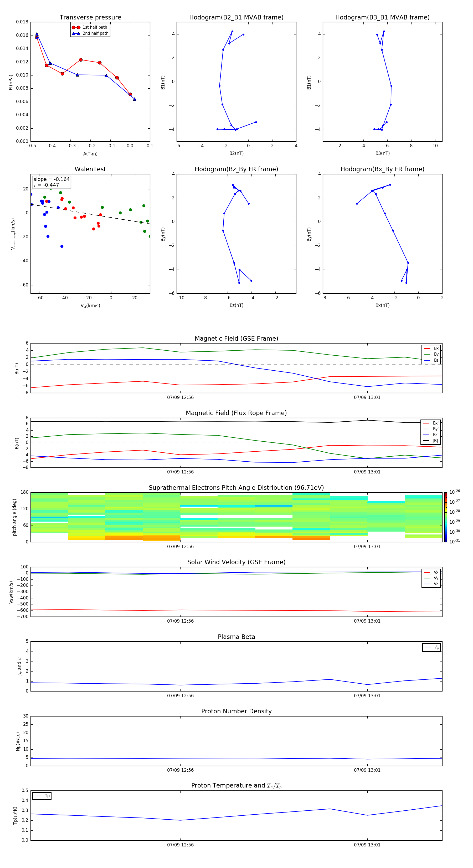Click the Suprathermal Electrons Pitch Angle Distribution title
Viewport: 473px width, 868px height.
click(x=236, y=488)
